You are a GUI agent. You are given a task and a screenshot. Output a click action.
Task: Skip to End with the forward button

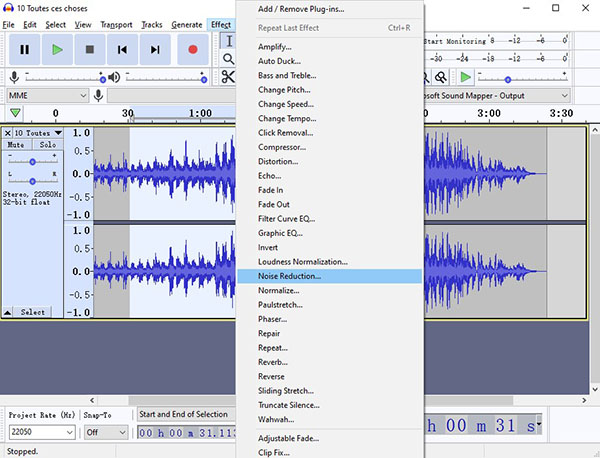coord(155,49)
